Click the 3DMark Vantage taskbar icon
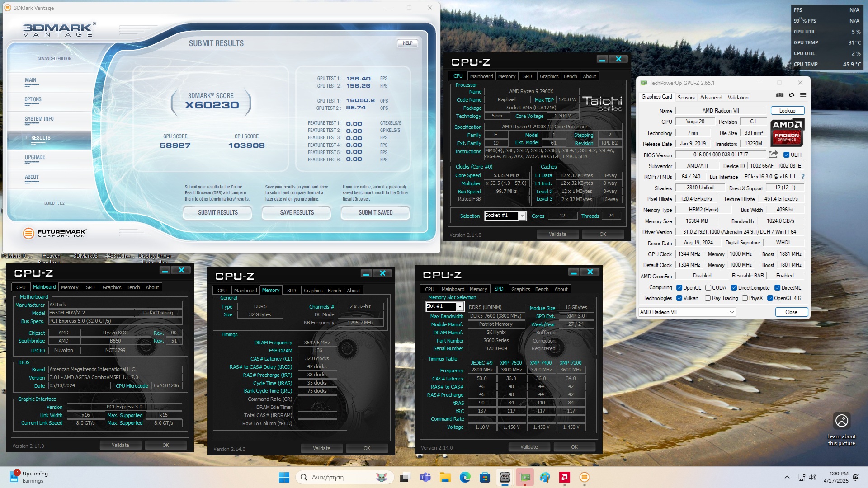Image resolution: width=868 pixels, height=488 pixels. tap(584, 477)
